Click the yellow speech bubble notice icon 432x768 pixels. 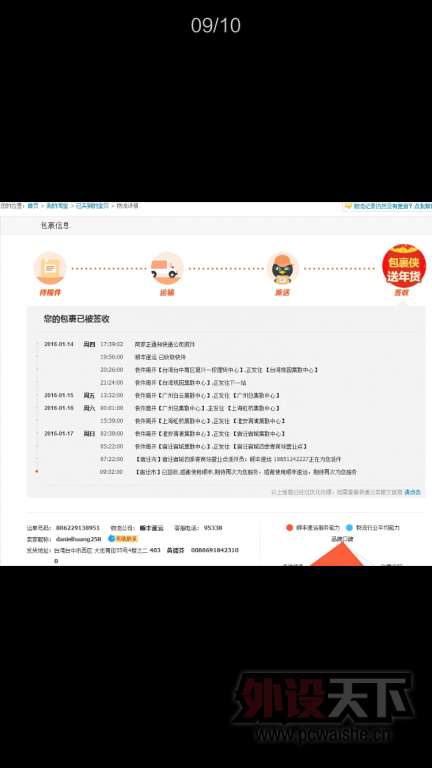[x=348, y=206]
